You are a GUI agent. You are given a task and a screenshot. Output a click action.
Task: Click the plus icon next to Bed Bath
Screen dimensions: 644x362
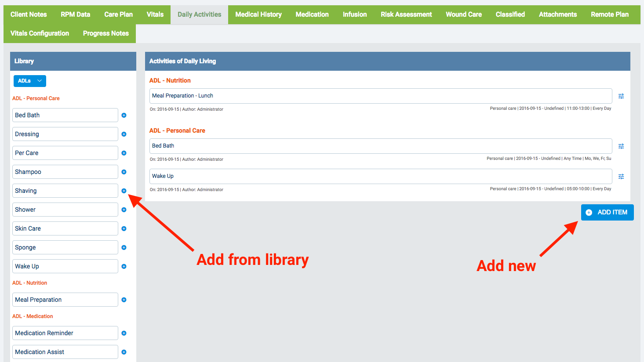pyautogui.click(x=124, y=116)
